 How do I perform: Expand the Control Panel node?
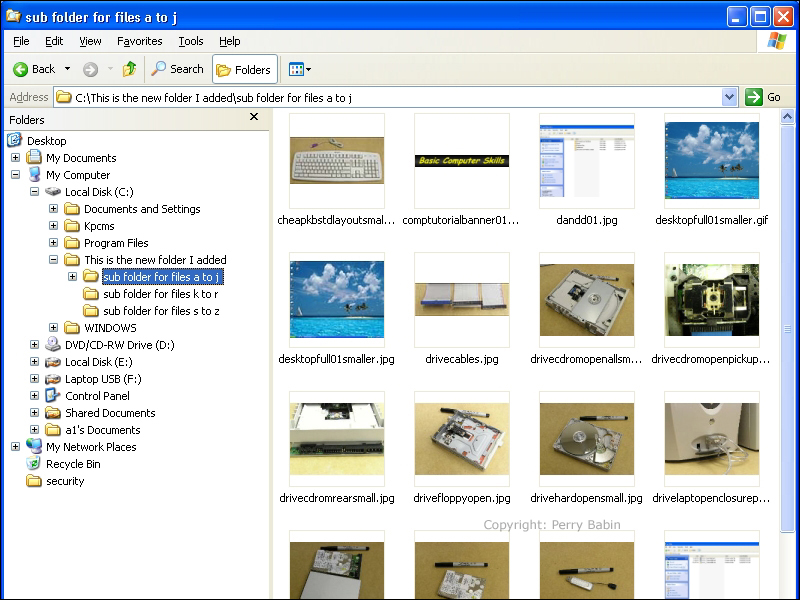[x=34, y=395]
